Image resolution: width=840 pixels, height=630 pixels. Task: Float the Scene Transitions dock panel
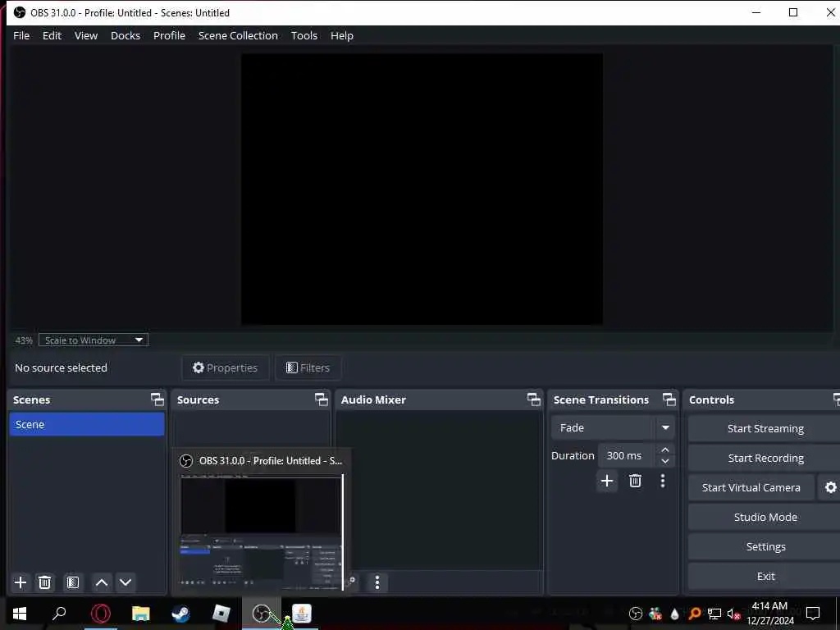[x=669, y=399]
